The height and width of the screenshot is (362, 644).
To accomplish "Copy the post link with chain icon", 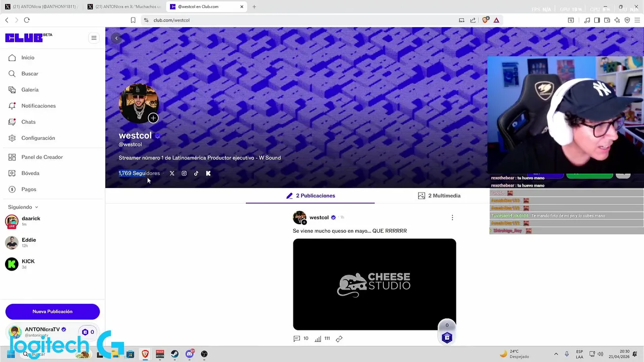I will pos(339,338).
